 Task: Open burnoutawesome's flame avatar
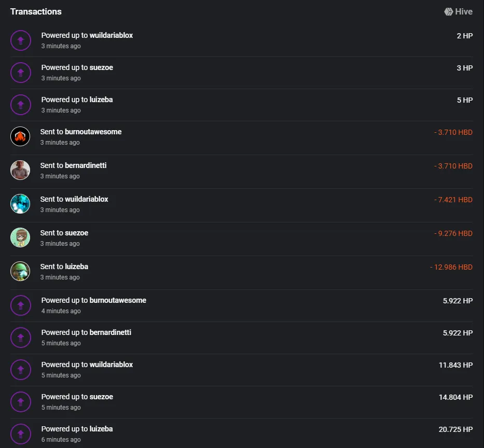click(20, 136)
